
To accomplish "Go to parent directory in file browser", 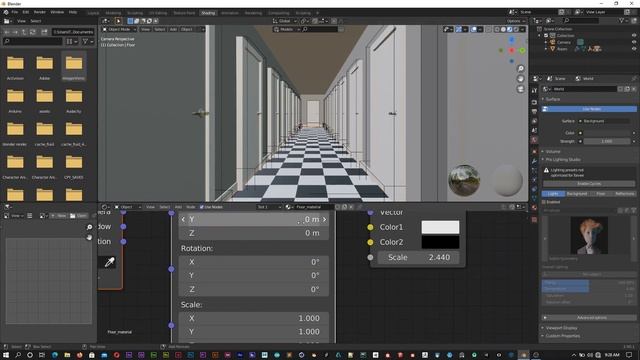I will tap(24, 32).
